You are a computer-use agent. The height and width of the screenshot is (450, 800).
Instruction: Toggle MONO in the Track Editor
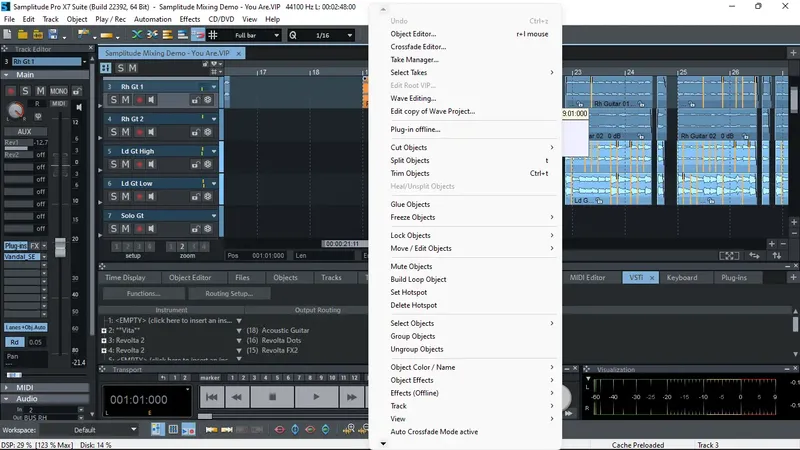click(x=59, y=91)
